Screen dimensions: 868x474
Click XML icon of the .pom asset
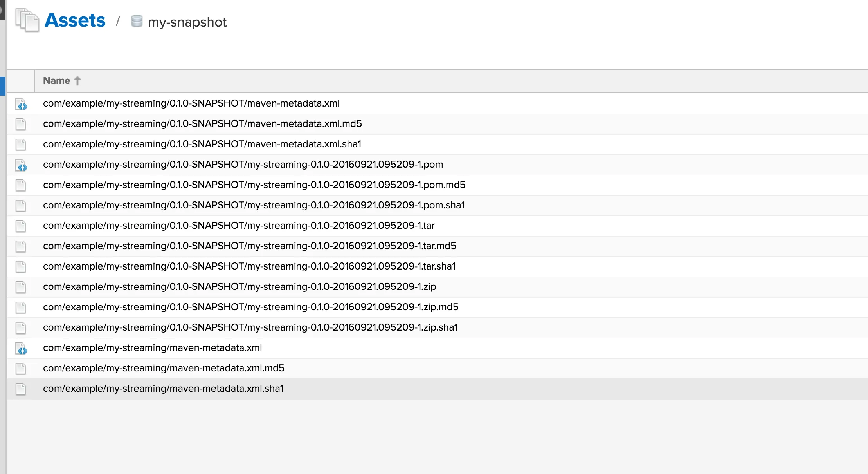click(21, 165)
